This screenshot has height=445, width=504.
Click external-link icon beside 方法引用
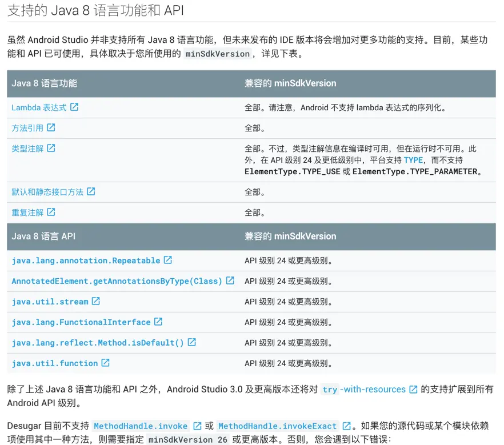pyautogui.click(x=51, y=127)
